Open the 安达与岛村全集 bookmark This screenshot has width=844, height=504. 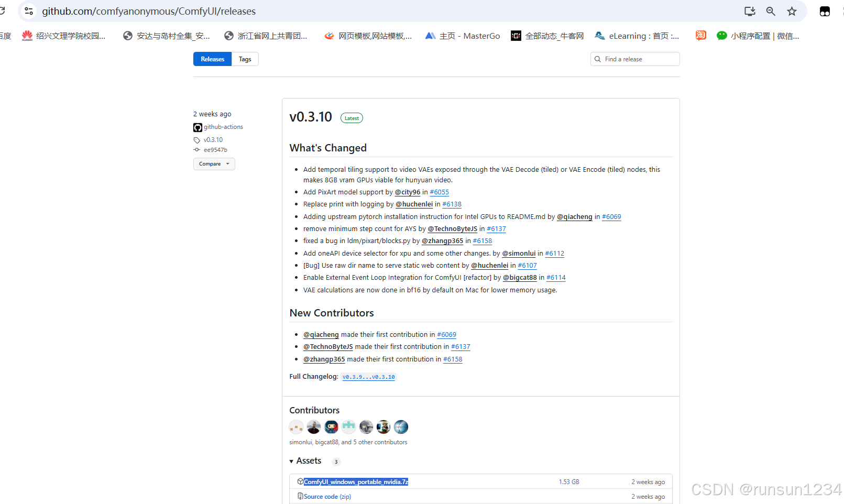pyautogui.click(x=167, y=36)
